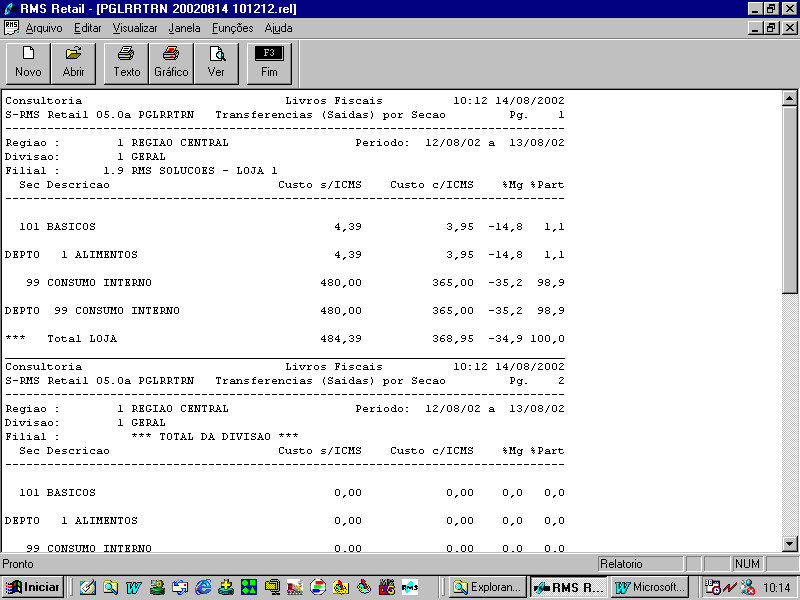Click the striped ball quick launch icon
This screenshot has width=800, height=600.
click(x=318, y=587)
